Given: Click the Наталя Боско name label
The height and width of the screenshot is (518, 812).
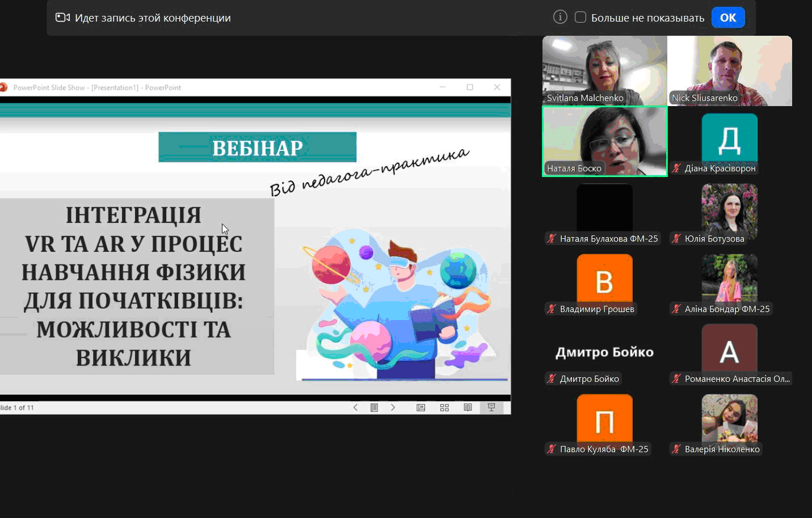Looking at the screenshot, I should coord(574,168).
